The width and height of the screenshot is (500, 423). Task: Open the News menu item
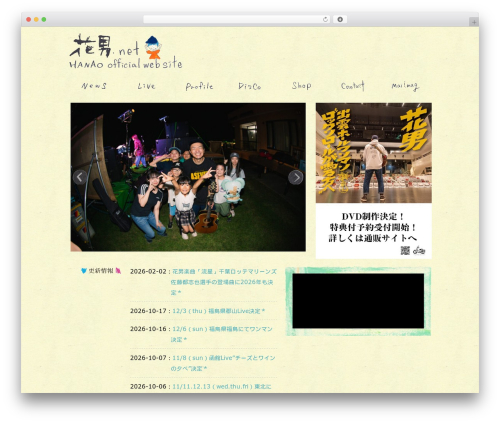point(94,86)
